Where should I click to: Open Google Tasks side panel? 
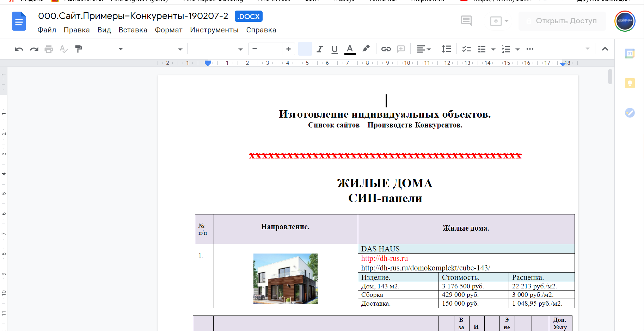point(630,113)
